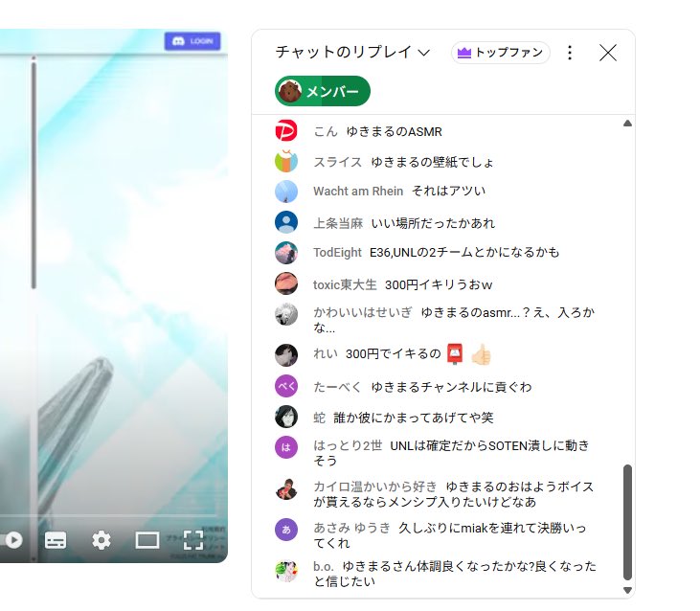The height and width of the screenshot is (611, 700).
Task: Close the chat replay panel
Action: 607,53
